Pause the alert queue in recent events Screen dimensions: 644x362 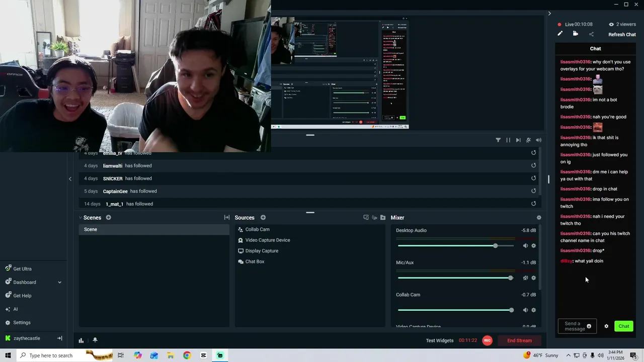click(508, 140)
